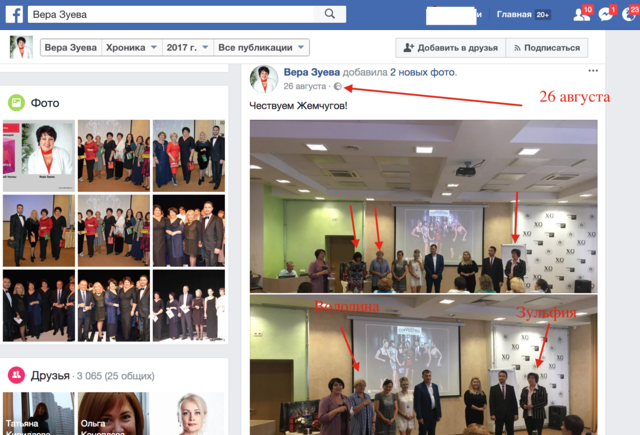Open the upper conference room post photo
This screenshot has width=640, height=435.
click(x=424, y=206)
